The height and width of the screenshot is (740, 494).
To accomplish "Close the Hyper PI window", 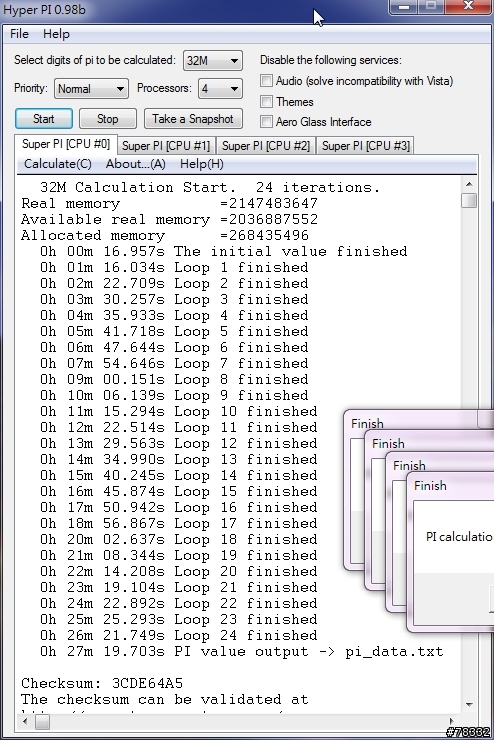I will coord(469,6).
